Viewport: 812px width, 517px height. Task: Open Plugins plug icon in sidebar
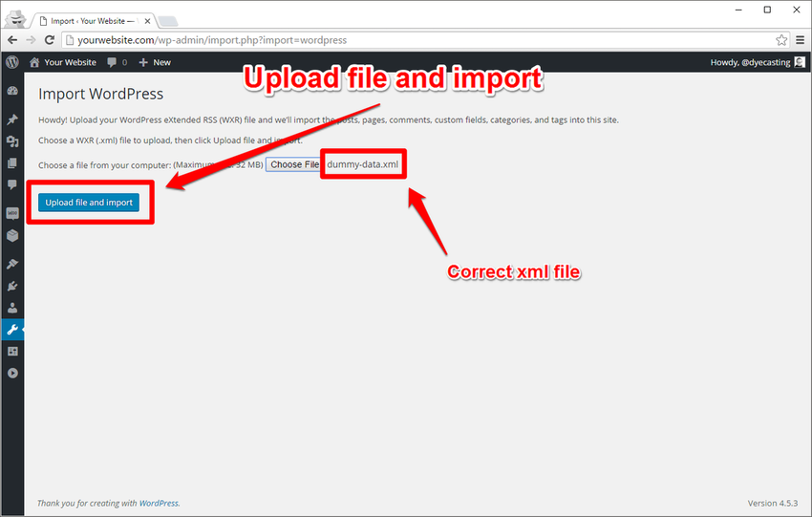[x=12, y=286]
